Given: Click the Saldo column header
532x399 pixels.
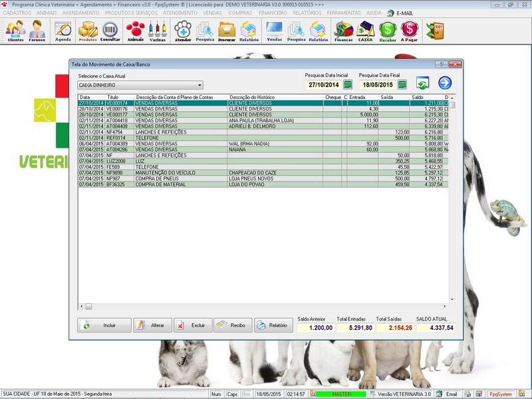Looking at the screenshot, I should pyautogui.click(x=426, y=97).
